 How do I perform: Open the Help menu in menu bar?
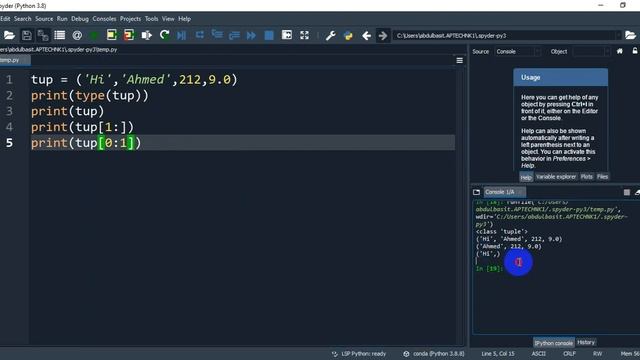point(184,19)
